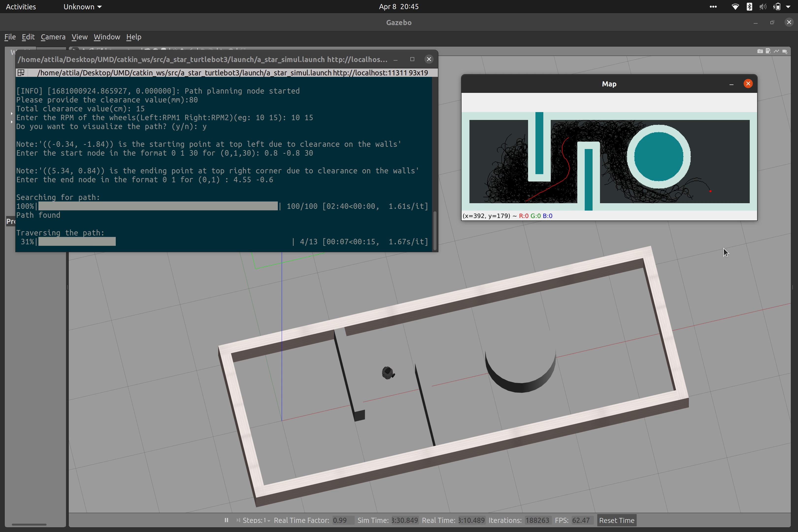798x532 pixels.
Task: Click the Map window pixel-coordinate status text
Action: (507, 216)
